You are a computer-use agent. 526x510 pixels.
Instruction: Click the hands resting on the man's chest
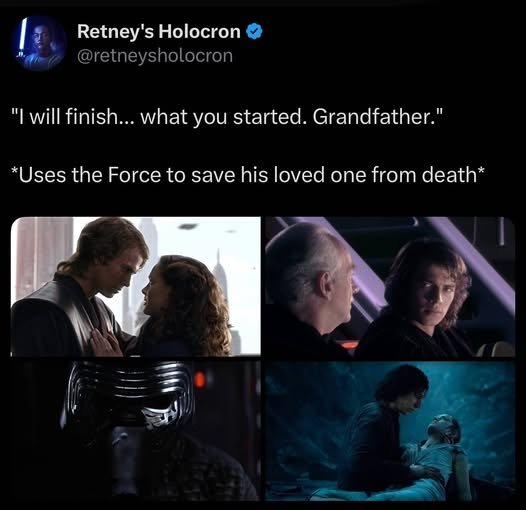(105, 342)
